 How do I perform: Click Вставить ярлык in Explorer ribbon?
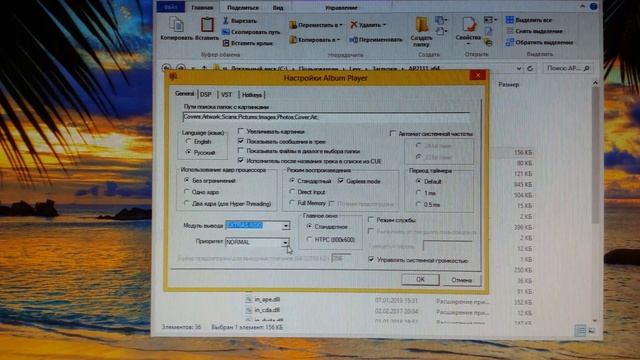pyautogui.click(x=248, y=43)
